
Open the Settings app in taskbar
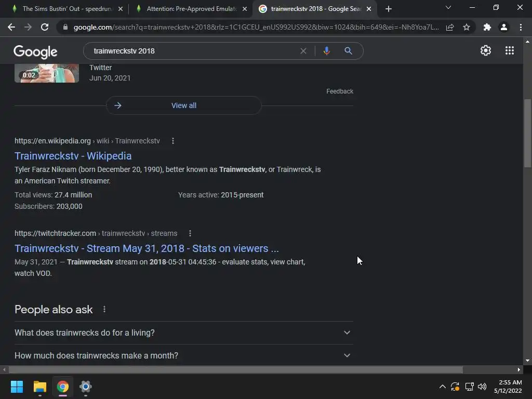[x=86, y=387]
